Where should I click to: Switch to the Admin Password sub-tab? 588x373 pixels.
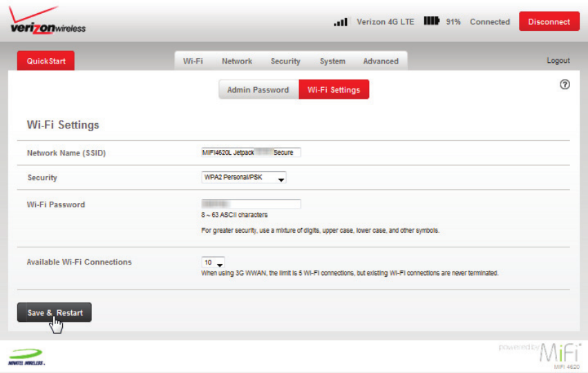click(258, 90)
